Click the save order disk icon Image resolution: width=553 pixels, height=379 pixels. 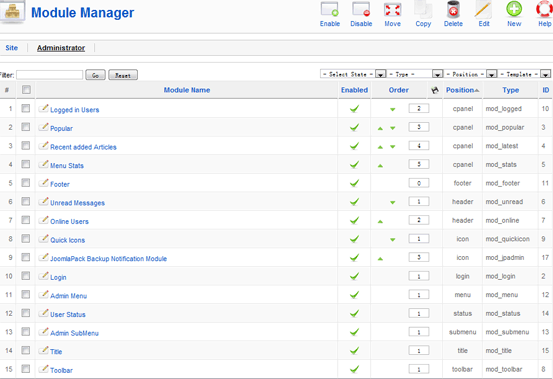pos(435,90)
